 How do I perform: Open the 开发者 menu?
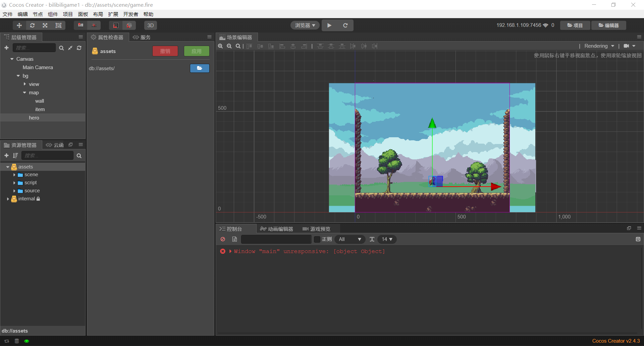point(130,14)
